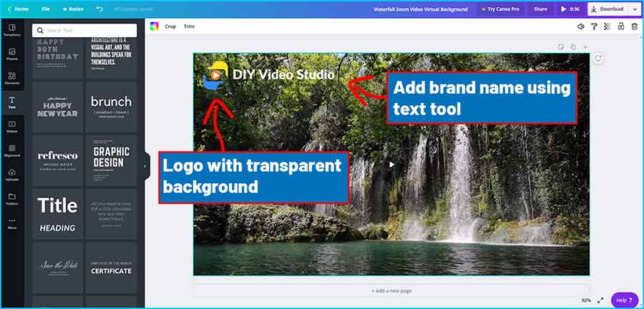Choose the small paragraph quote template beside Title
The image size is (644, 309).
tap(112, 213)
